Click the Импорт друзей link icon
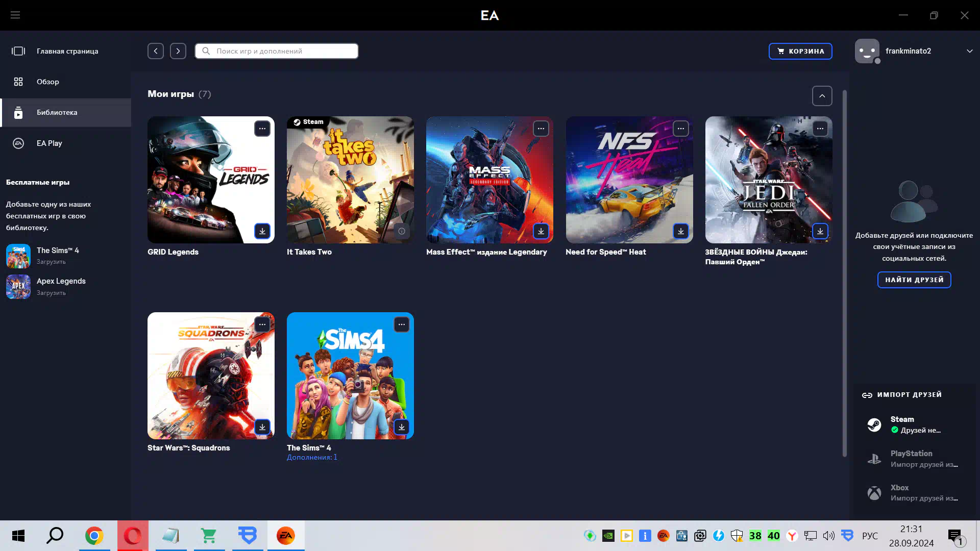 point(867,395)
